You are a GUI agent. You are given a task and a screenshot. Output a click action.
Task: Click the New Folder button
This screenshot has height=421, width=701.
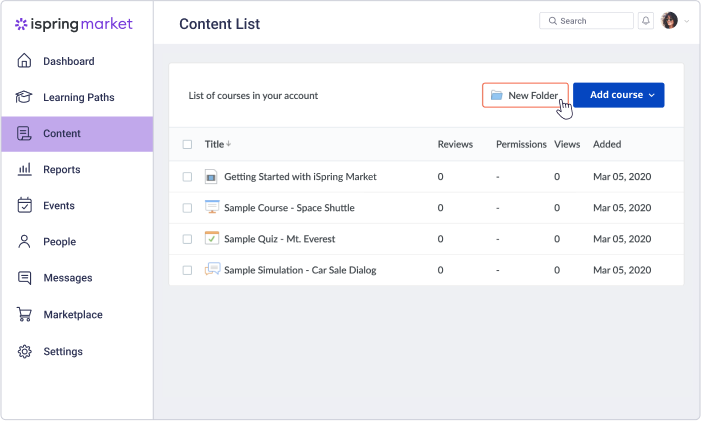pos(525,95)
